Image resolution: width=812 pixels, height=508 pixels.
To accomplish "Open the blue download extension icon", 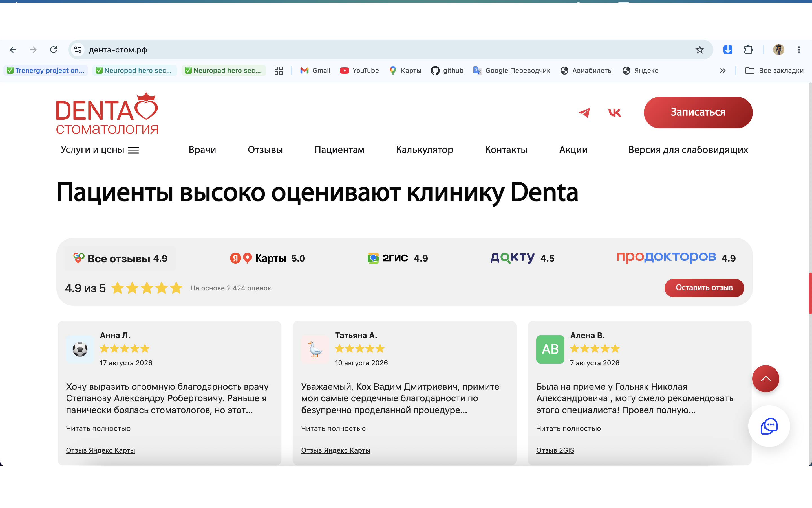I will point(728,50).
